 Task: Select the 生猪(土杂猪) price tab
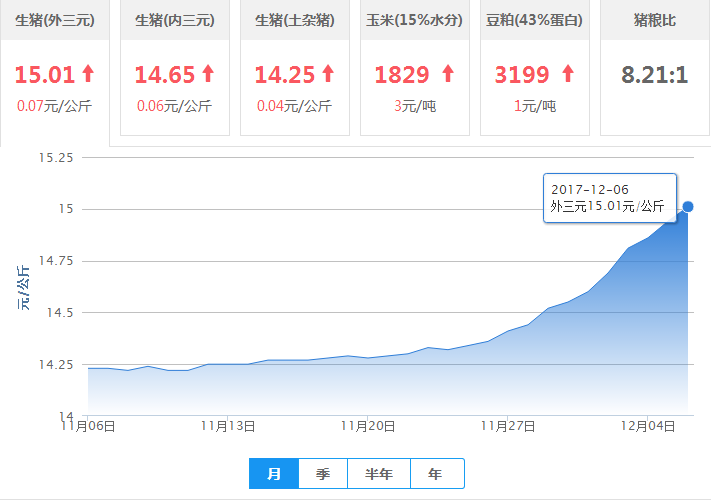294,20
